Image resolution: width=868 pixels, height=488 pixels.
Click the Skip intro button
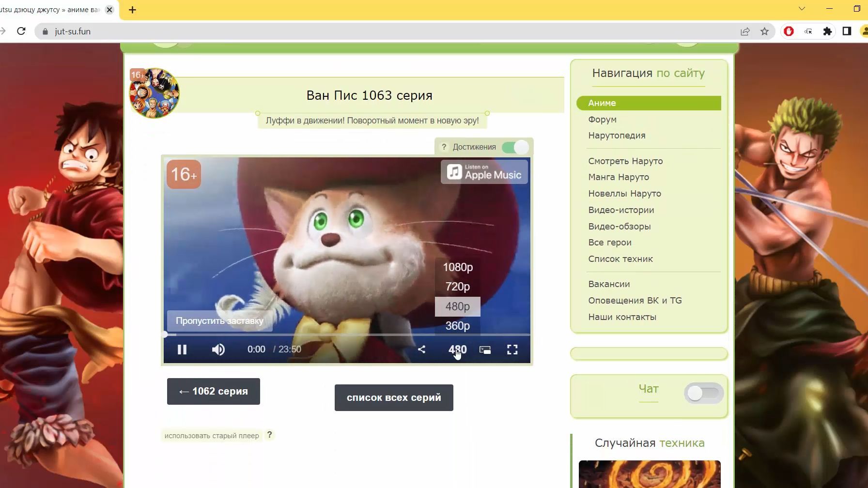(x=219, y=321)
